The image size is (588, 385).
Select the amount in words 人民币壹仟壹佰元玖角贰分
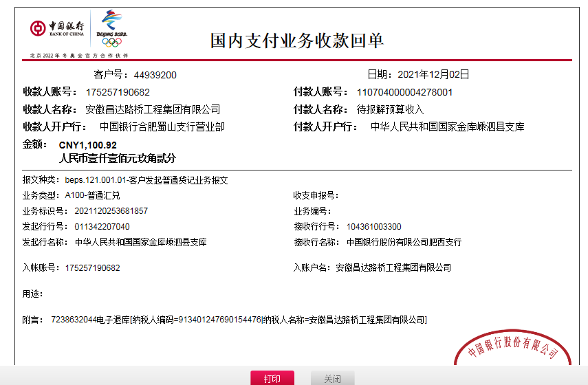tap(112, 158)
